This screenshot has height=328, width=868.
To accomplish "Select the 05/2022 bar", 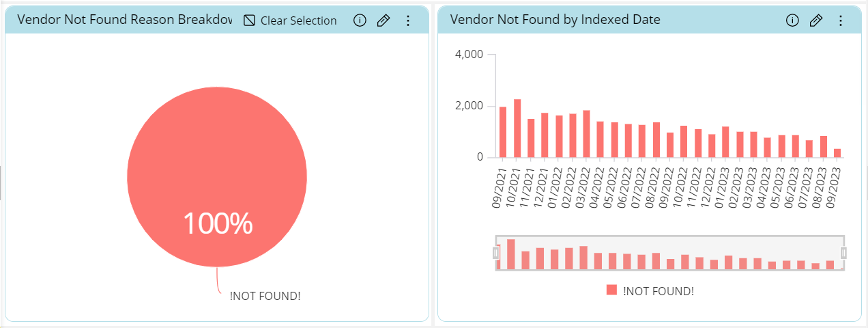I will pyautogui.click(x=614, y=140).
